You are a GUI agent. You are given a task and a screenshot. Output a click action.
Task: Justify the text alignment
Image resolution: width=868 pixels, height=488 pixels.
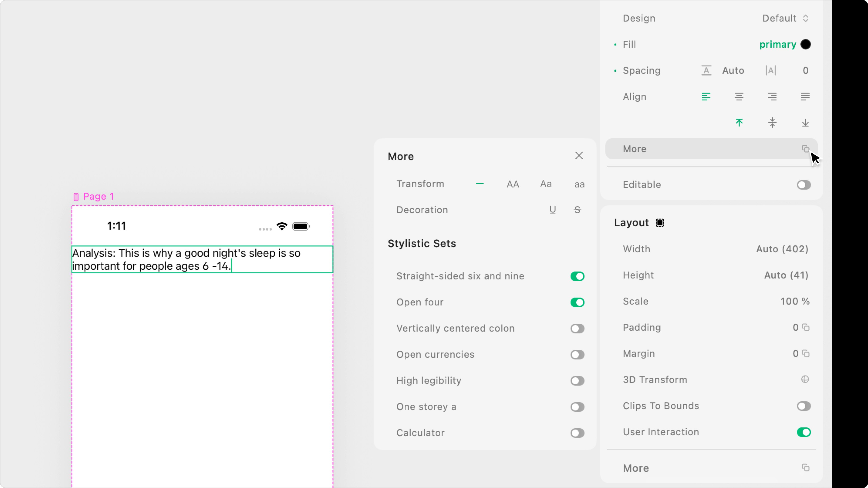click(805, 97)
